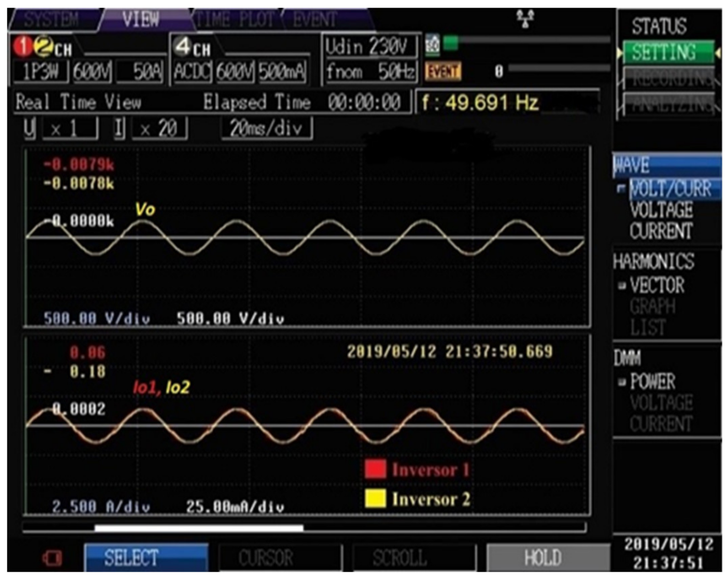The width and height of the screenshot is (728, 578).
Task: Open the current zoom x20 selector
Action: [x=159, y=128]
